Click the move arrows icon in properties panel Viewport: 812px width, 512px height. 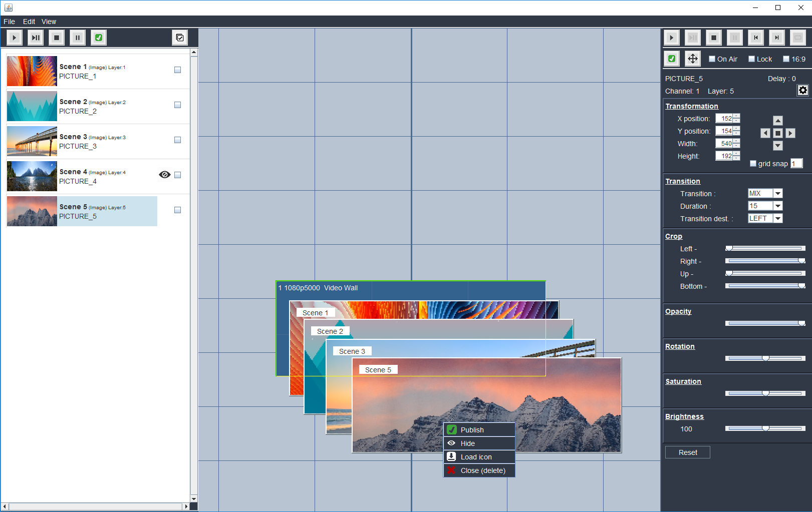pyautogui.click(x=692, y=59)
